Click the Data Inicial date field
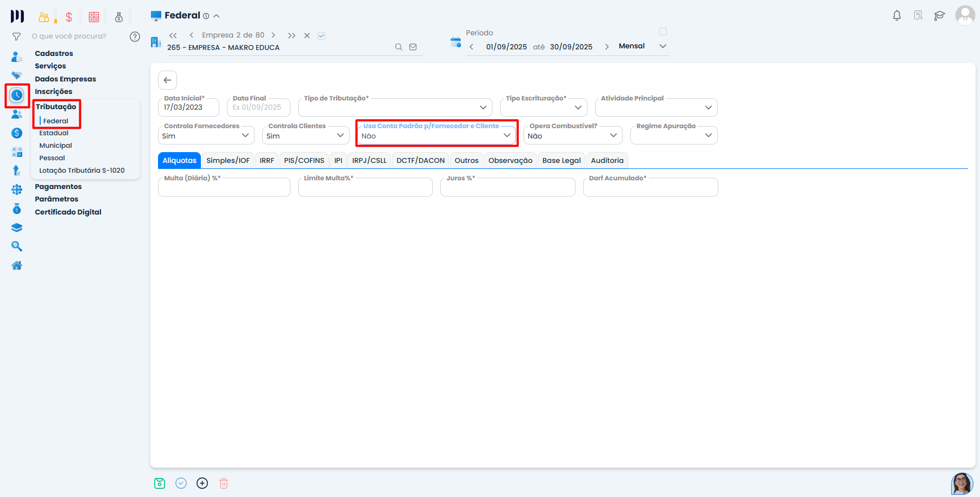The image size is (980, 497). [188, 108]
